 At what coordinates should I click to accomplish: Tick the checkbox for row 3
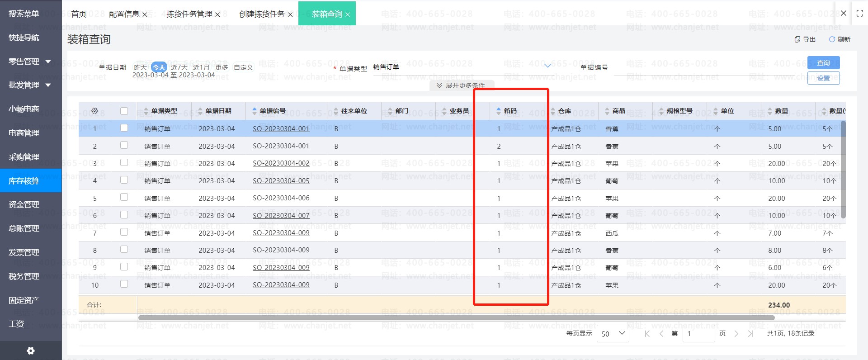click(x=124, y=163)
